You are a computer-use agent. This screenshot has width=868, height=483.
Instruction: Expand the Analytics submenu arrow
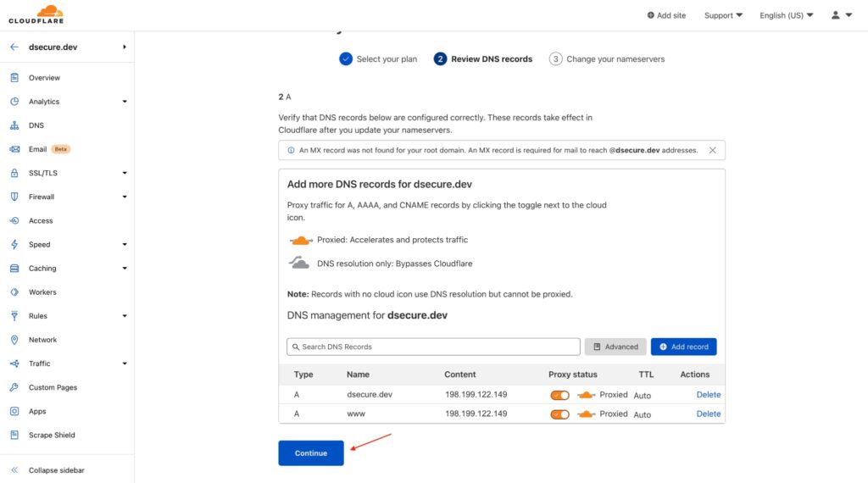(x=125, y=101)
